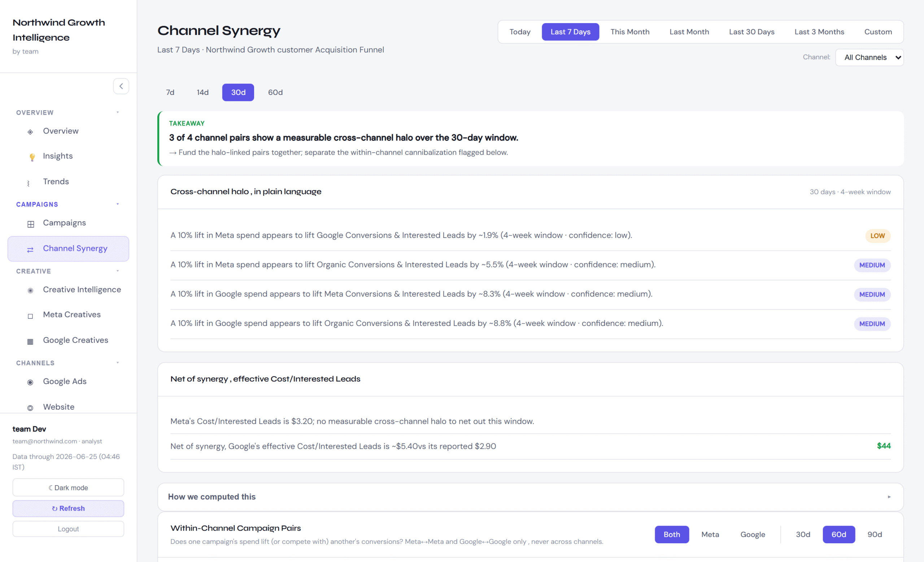The height and width of the screenshot is (562, 924).
Task: Click the Website target icon
Action: click(x=30, y=408)
